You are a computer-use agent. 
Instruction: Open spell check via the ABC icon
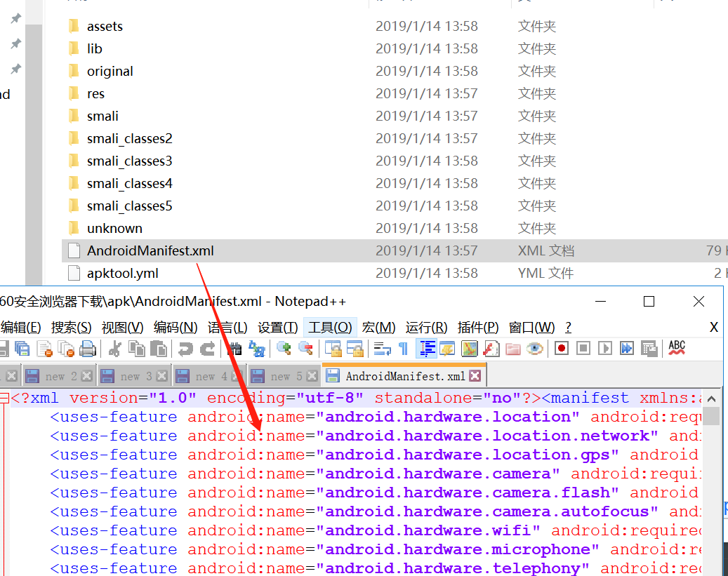[676, 349]
